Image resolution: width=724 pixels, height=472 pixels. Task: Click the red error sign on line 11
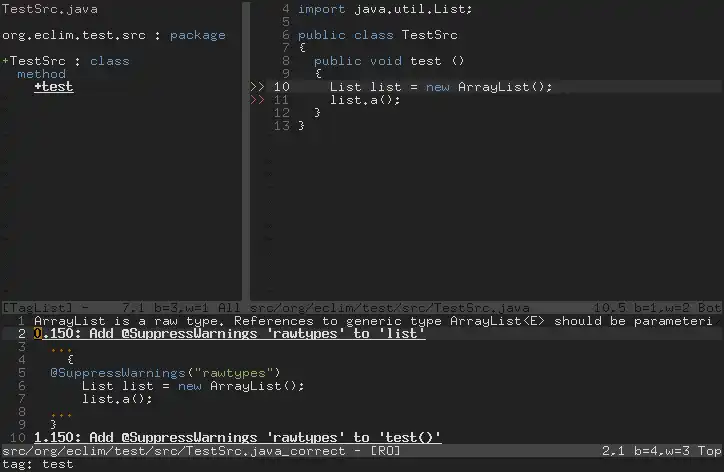(x=257, y=100)
